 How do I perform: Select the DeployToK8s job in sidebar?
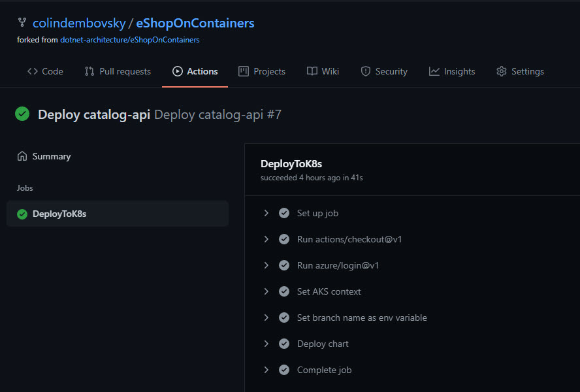click(118, 214)
